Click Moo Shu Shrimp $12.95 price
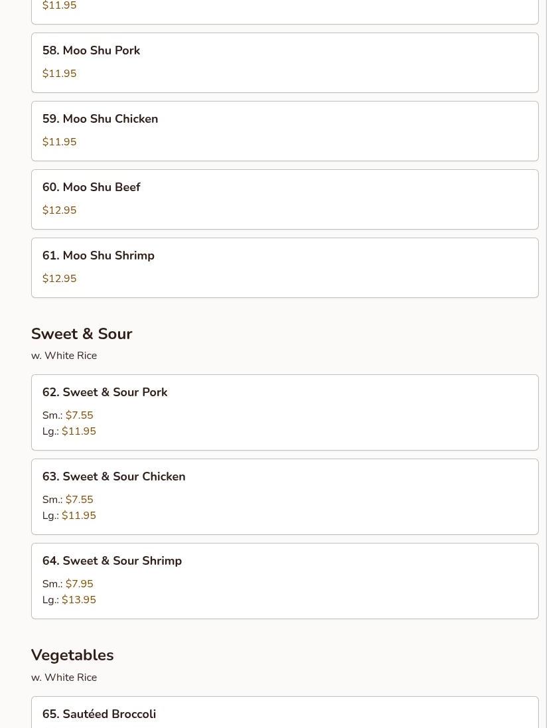 (x=60, y=279)
